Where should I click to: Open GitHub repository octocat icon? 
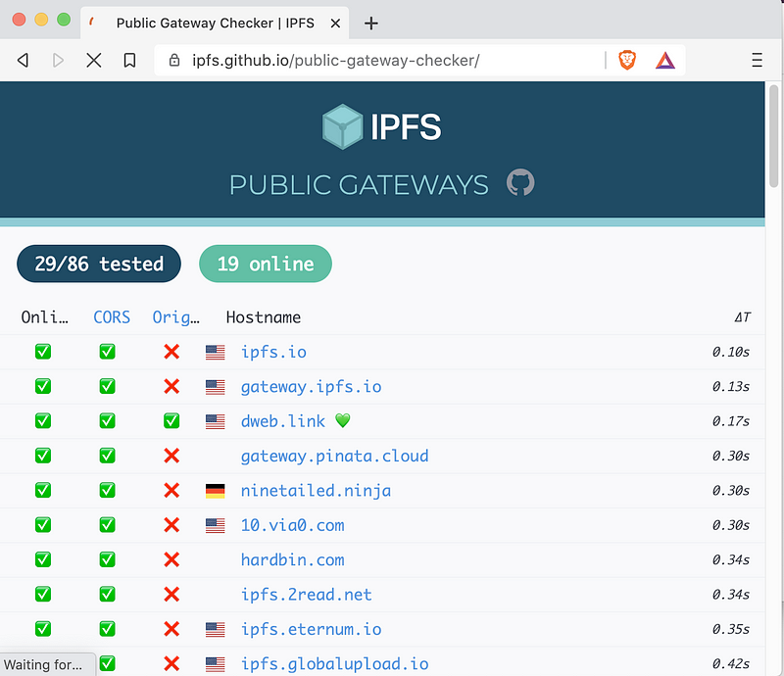point(520,182)
